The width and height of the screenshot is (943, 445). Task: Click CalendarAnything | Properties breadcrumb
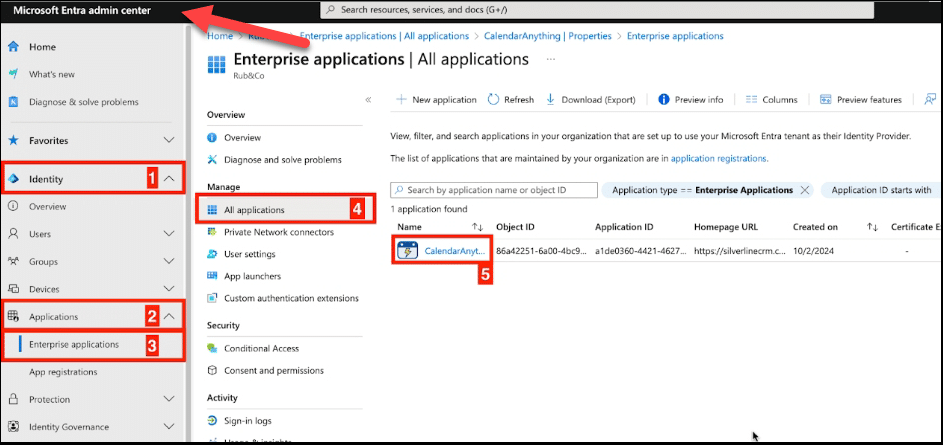547,36
